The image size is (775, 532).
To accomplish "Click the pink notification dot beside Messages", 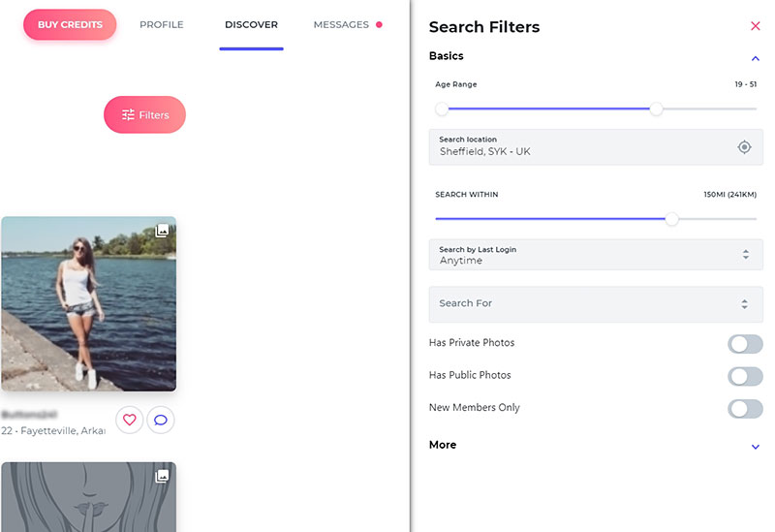I will [x=379, y=25].
